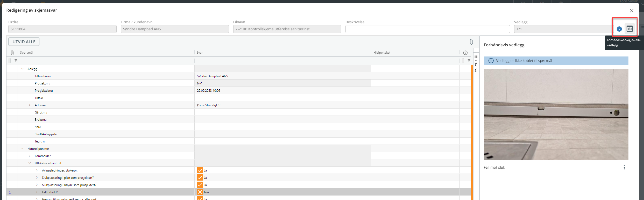Click the Fall mot sluk caption
Screen dimensions: 644x200
(494, 167)
